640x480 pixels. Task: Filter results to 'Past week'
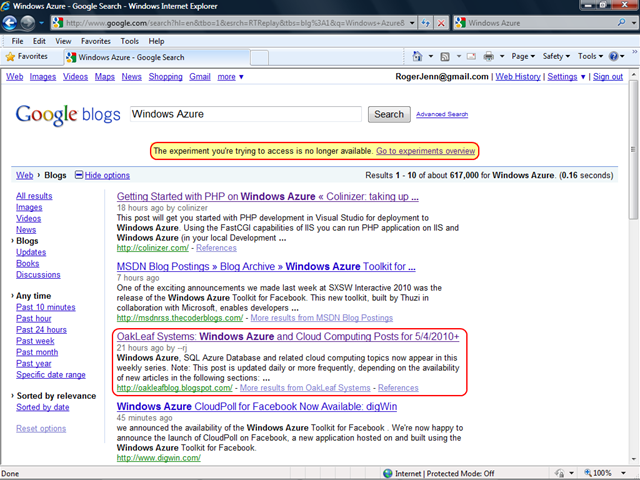(35, 341)
